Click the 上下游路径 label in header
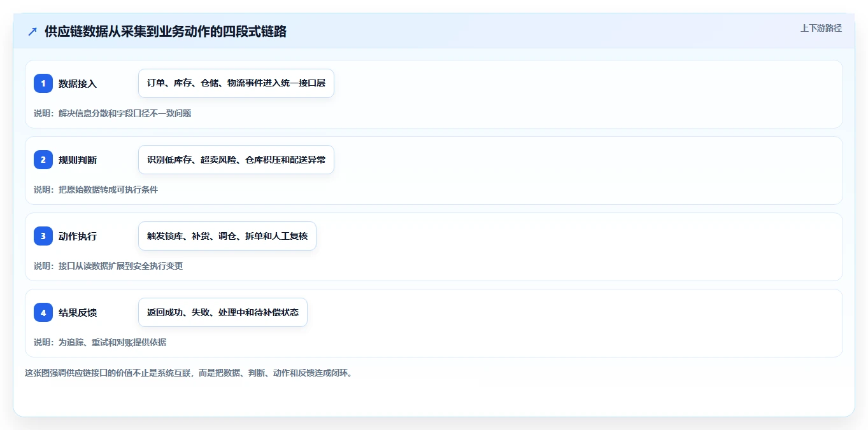 point(821,28)
